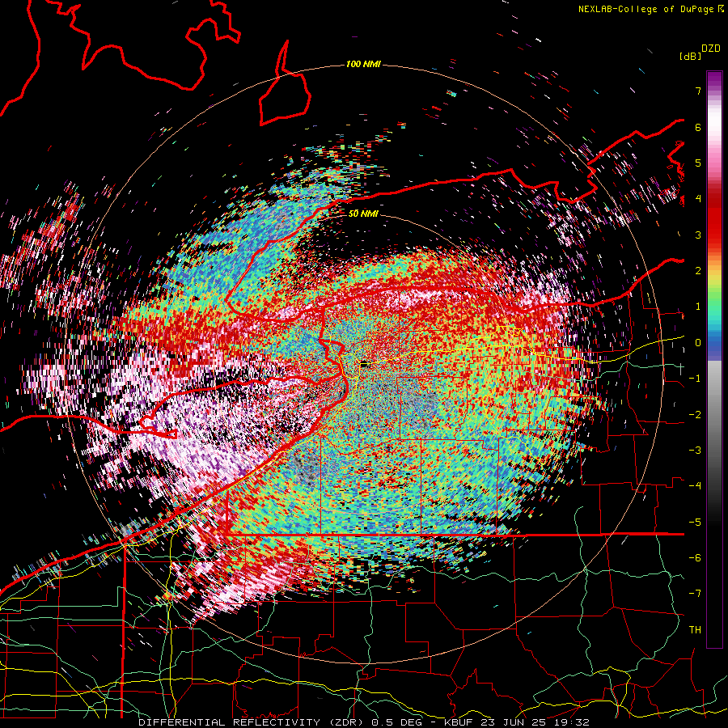Click the 2 value on the color scale
The height and width of the screenshot is (728, 728).
[698, 271]
